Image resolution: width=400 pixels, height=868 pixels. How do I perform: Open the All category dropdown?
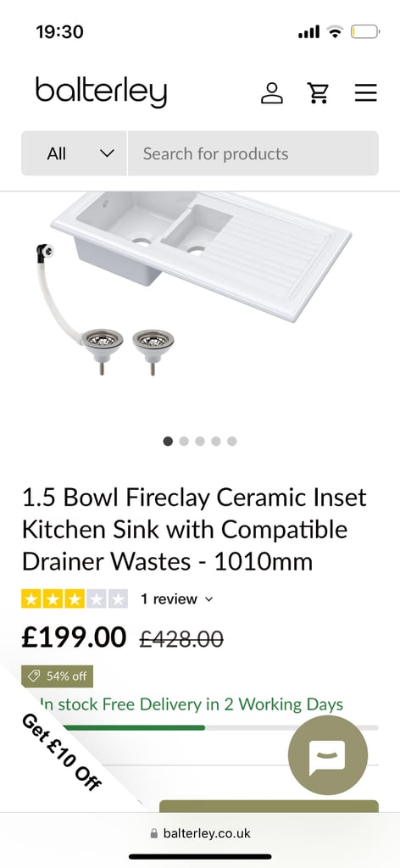tap(74, 153)
